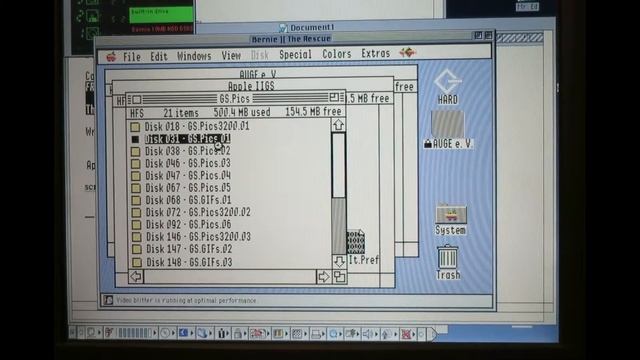640x360 pixels.
Task: Open the Special menu
Action: (x=295, y=54)
